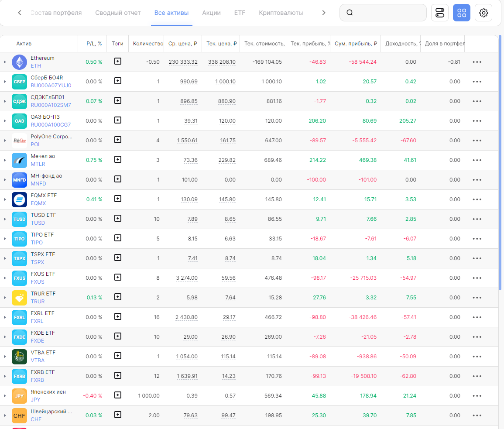This screenshot has height=429, width=504.
Task: Click the CHF currency icon
Action: pyautogui.click(x=19, y=415)
